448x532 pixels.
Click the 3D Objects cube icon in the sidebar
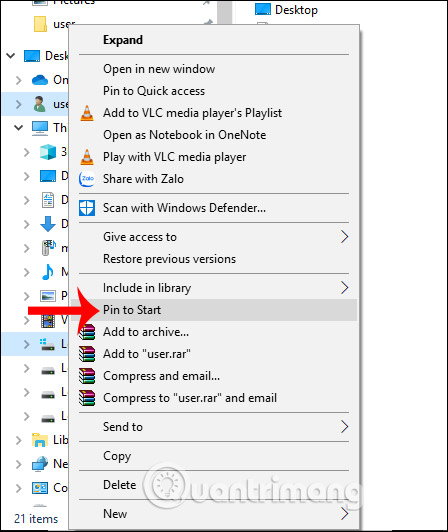click(48, 152)
